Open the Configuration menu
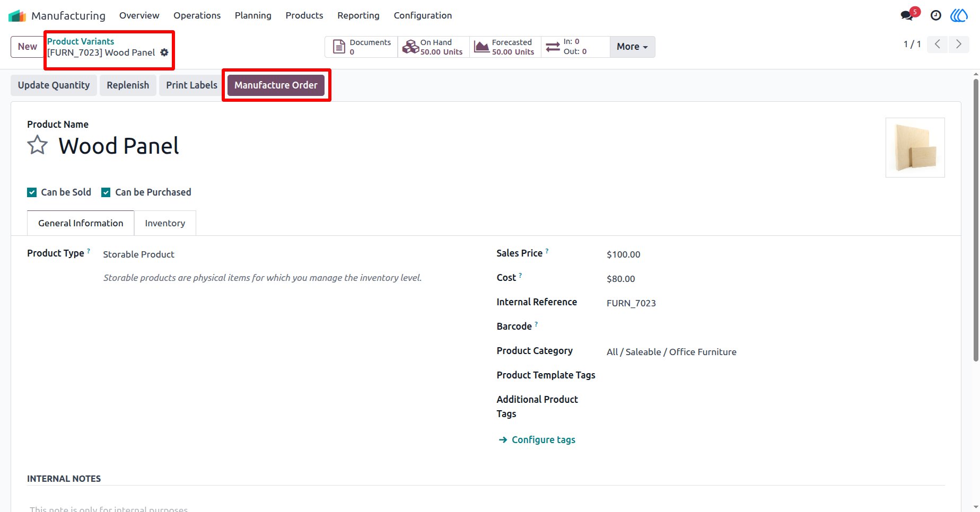 click(x=423, y=15)
